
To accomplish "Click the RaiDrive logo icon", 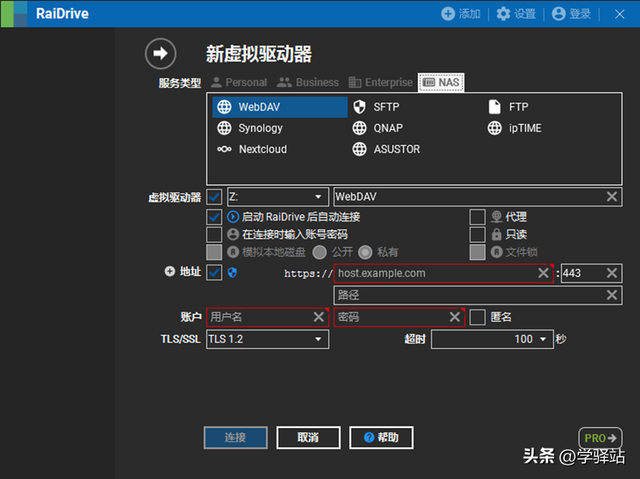I will pyautogui.click(x=14, y=14).
